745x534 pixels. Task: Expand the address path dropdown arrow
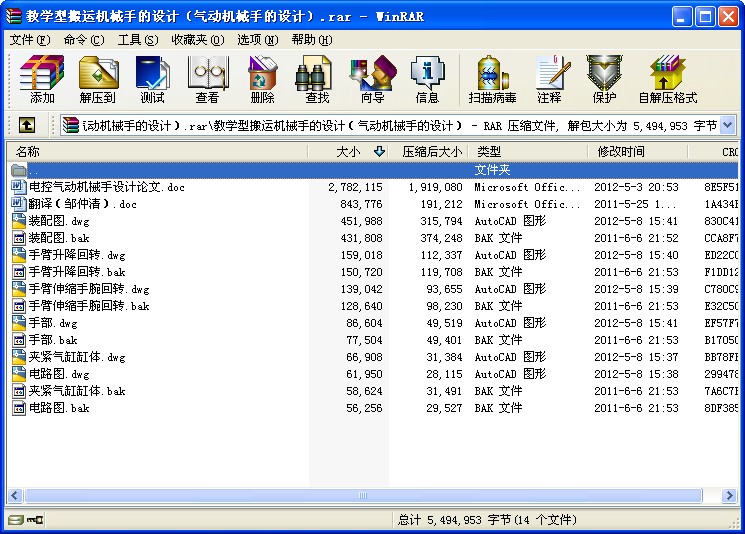727,125
